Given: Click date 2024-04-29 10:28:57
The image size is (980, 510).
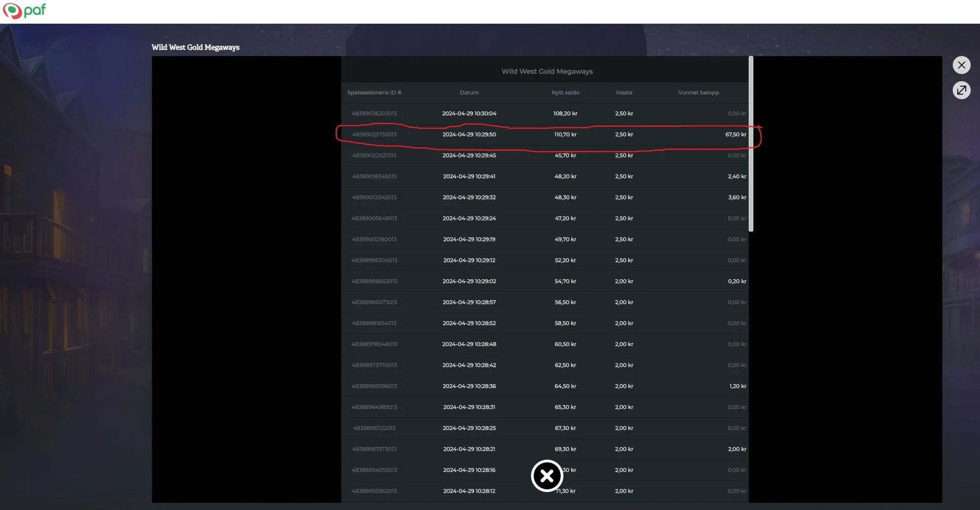Looking at the screenshot, I should pyautogui.click(x=469, y=302).
